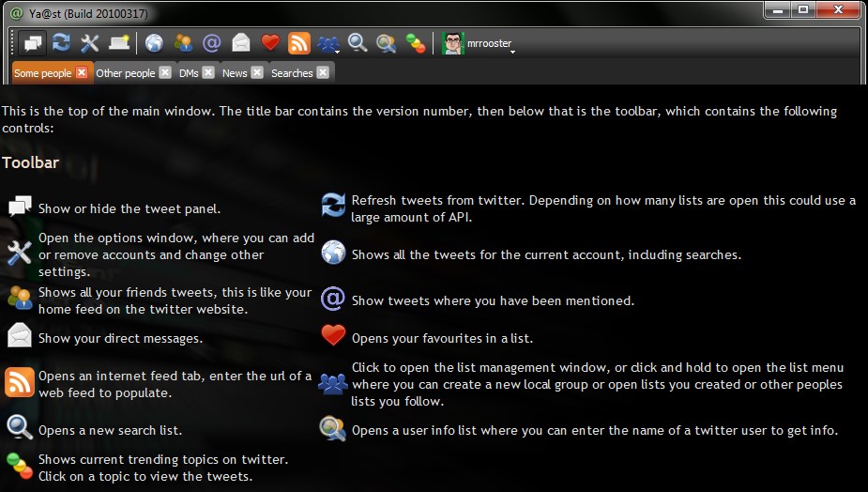Image resolution: width=868 pixels, height=492 pixels.
Task: Minimize the Ya@st window
Action: [x=777, y=10]
